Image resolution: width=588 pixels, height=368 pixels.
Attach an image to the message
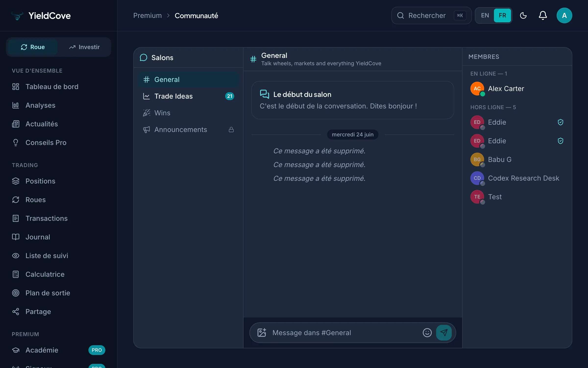pyautogui.click(x=262, y=333)
